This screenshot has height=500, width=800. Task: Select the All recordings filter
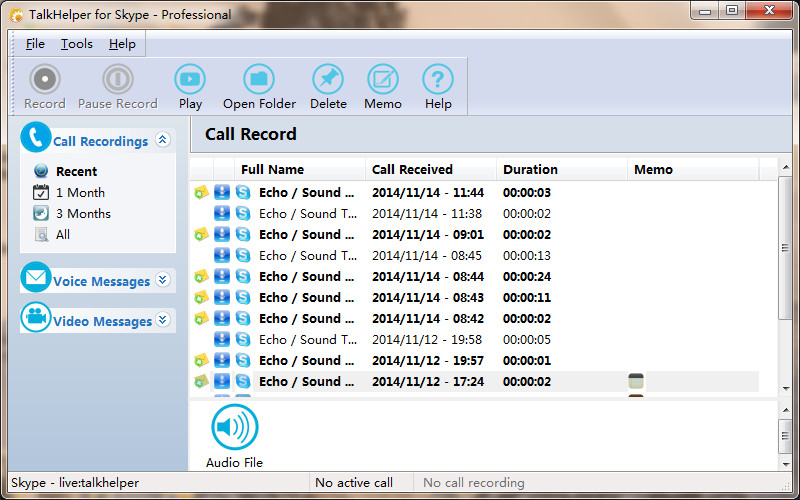point(63,235)
